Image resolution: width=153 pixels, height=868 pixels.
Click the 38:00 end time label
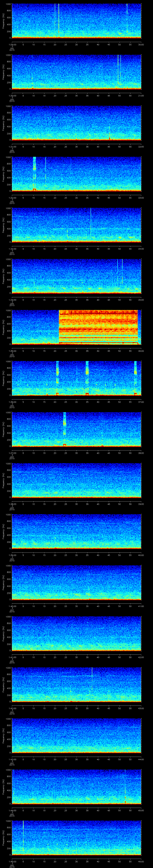[141, 453]
